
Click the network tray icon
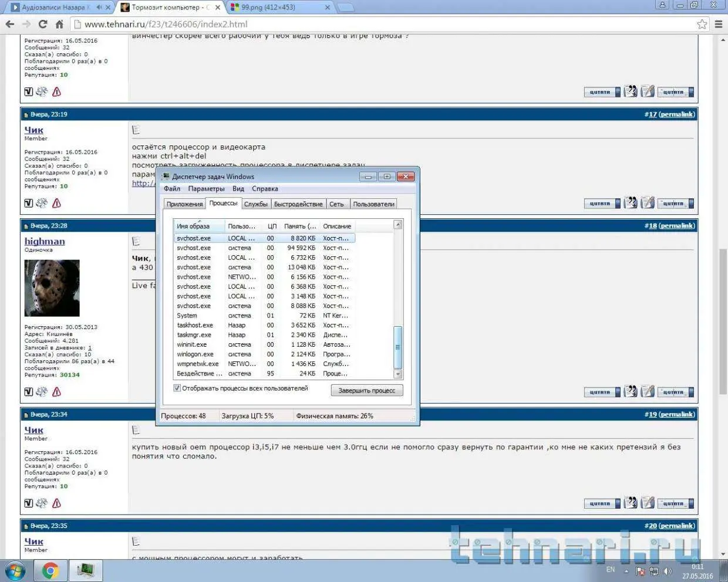(654, 571)
